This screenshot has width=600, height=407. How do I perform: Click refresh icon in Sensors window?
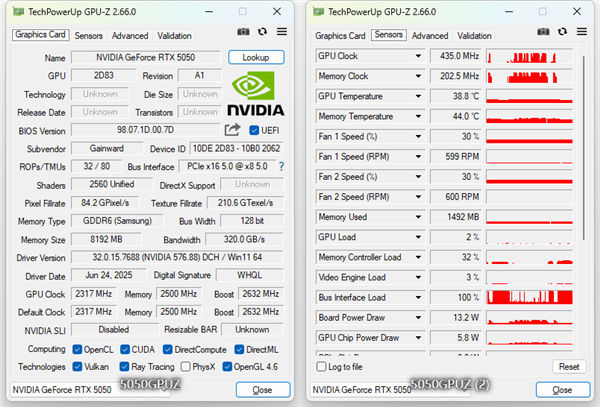click(562, 32)
